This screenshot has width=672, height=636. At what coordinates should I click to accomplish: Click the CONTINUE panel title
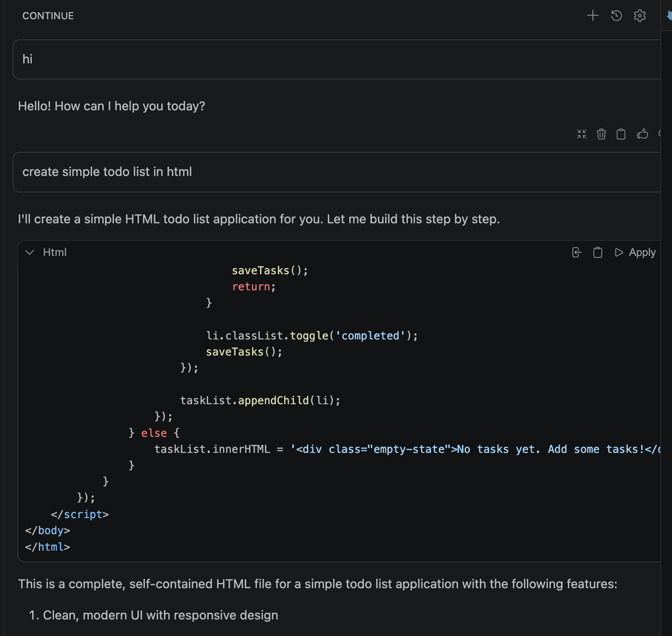[48, 16]
